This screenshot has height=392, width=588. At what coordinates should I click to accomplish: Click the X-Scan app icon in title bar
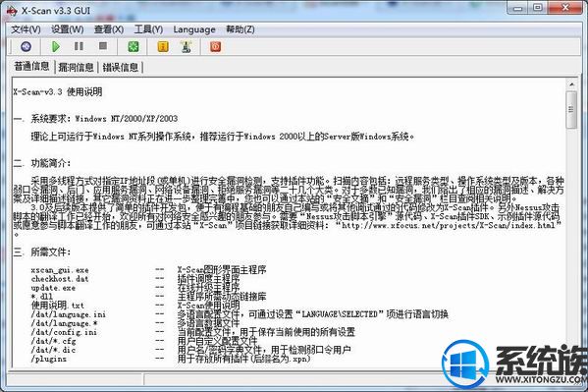tap(12, 11)
